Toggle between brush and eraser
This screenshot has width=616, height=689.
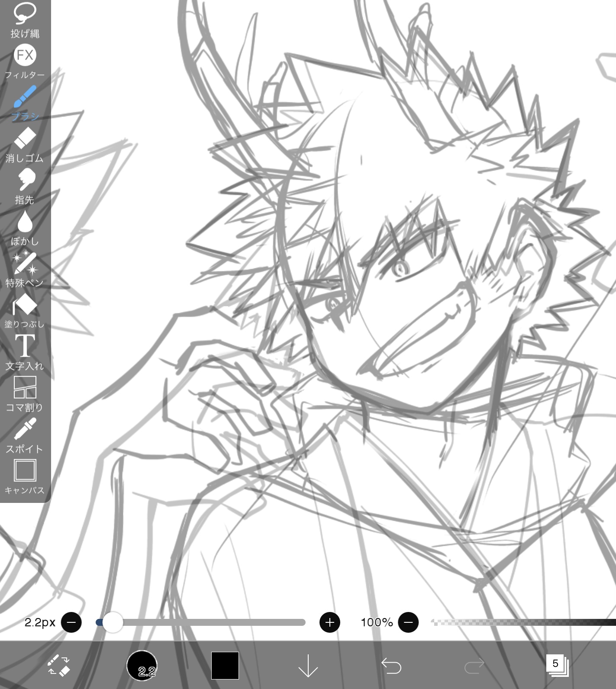click(x=58, y=666)
